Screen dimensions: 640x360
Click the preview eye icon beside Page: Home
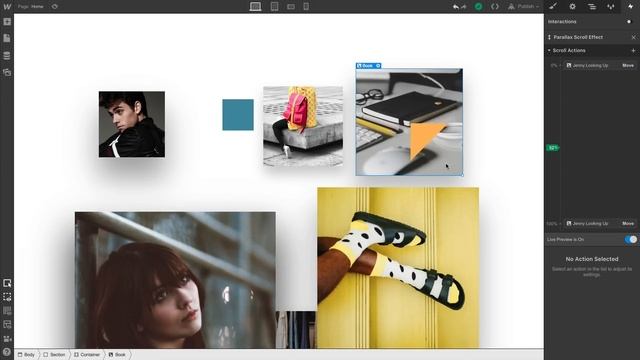point(55,7)
